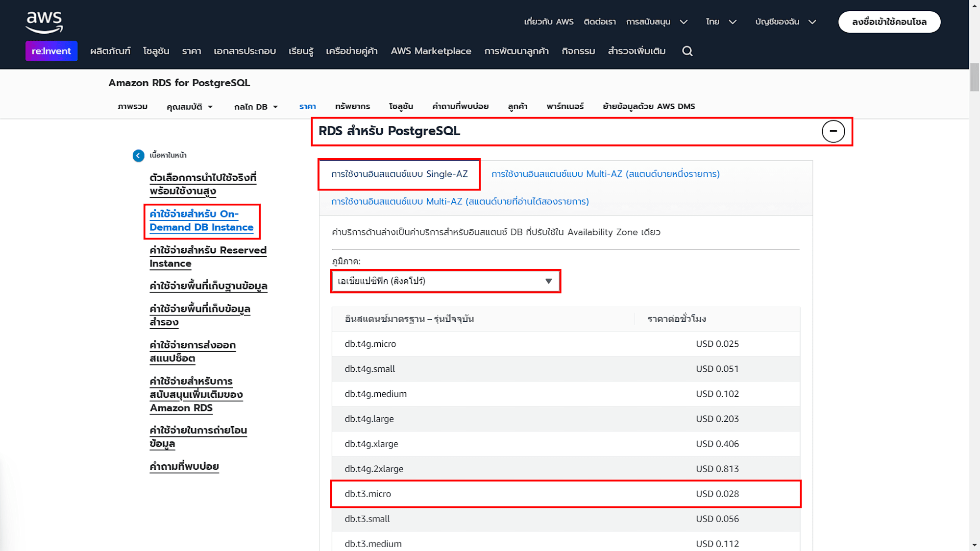
Task: Open สำรวจเพิ่มเติม menu
Action: point(637,51)
